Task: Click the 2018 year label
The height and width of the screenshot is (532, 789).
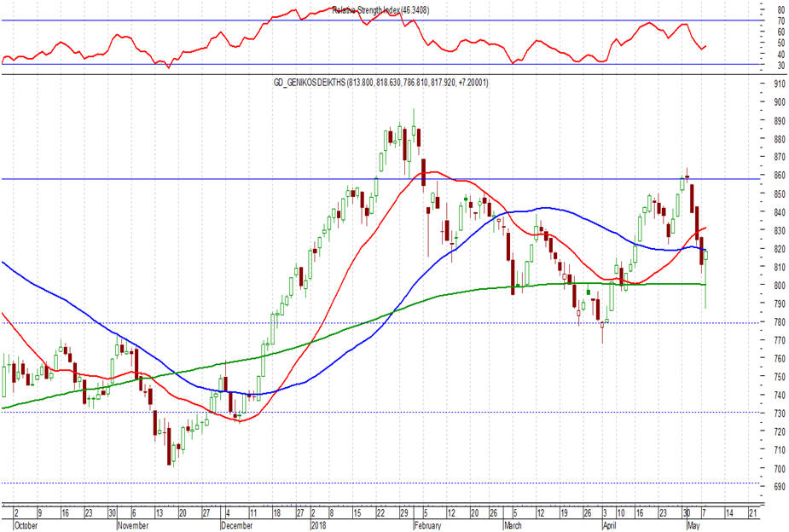Action: click(318, 525)
